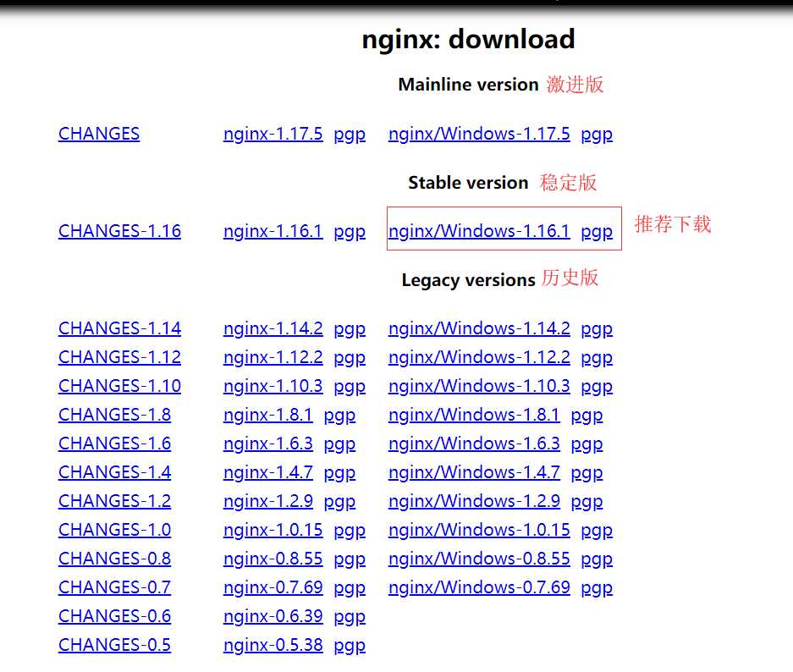Open CHANGES-1.6 link
This screenshot has width=793, height=672.
click(114, 444)
